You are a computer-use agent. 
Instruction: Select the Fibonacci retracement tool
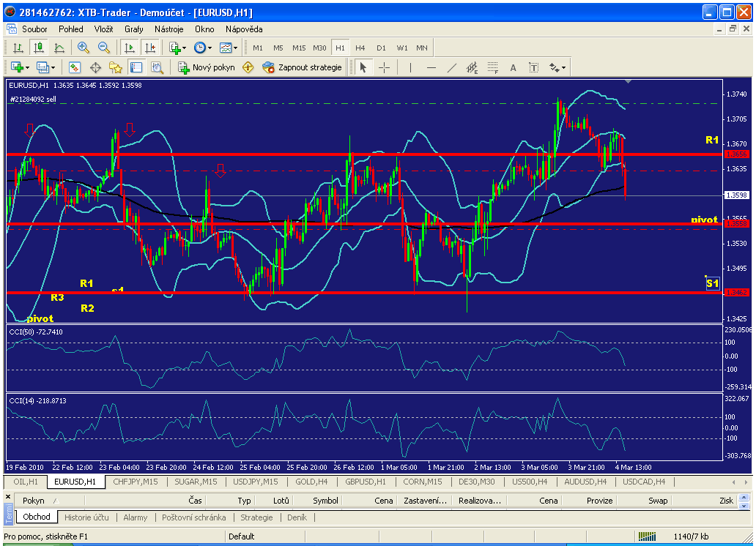pos(493,67)
